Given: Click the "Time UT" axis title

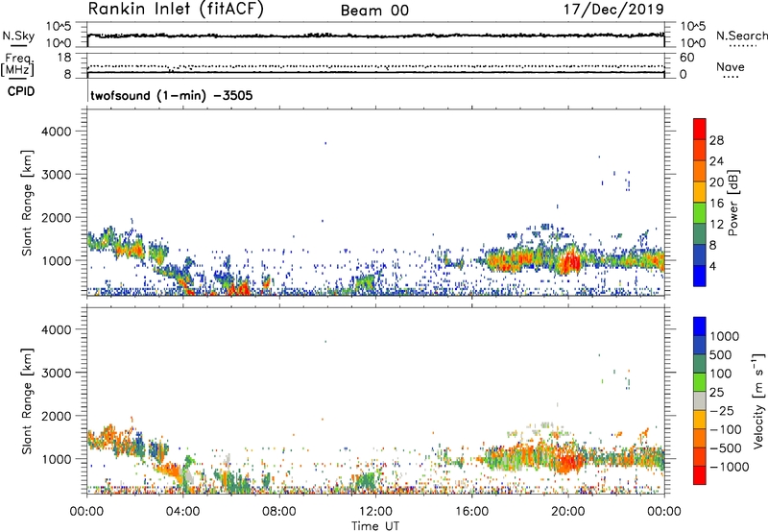Looking at the screenshot, I should click(375, 526).
